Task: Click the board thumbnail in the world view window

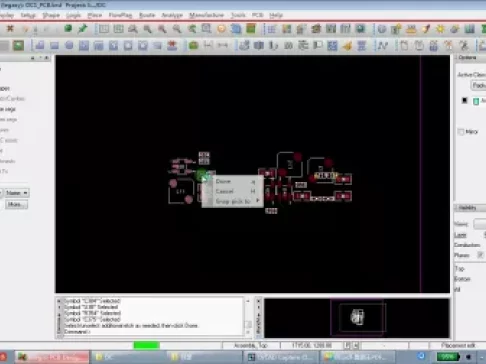Action: coord(357,317)
